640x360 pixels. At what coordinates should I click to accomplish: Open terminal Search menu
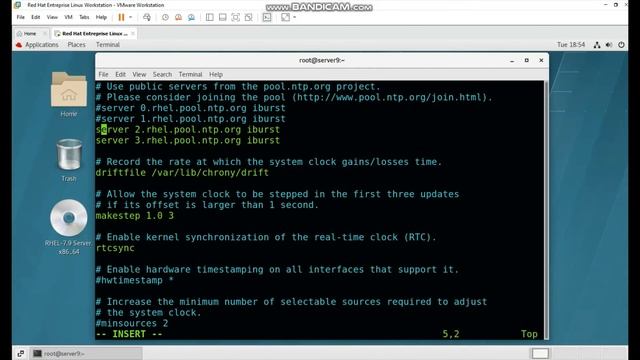pos(162,74)
